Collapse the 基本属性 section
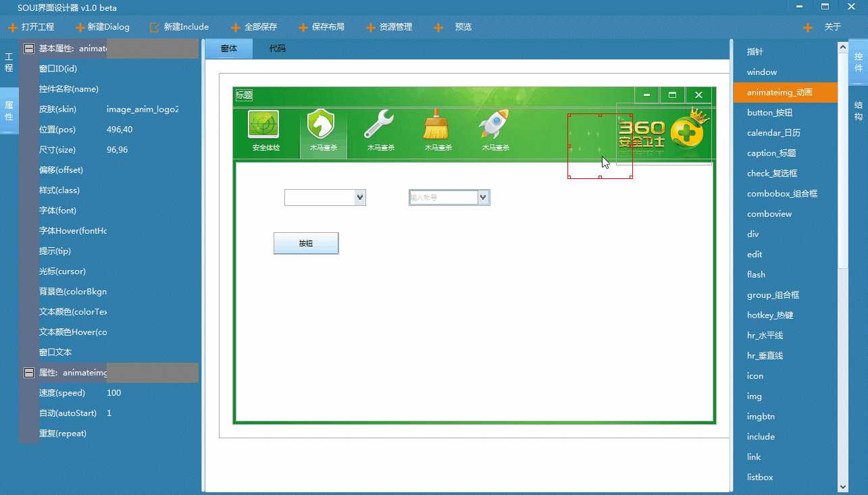The image size is (868, 495). click(x=29, y=49)
